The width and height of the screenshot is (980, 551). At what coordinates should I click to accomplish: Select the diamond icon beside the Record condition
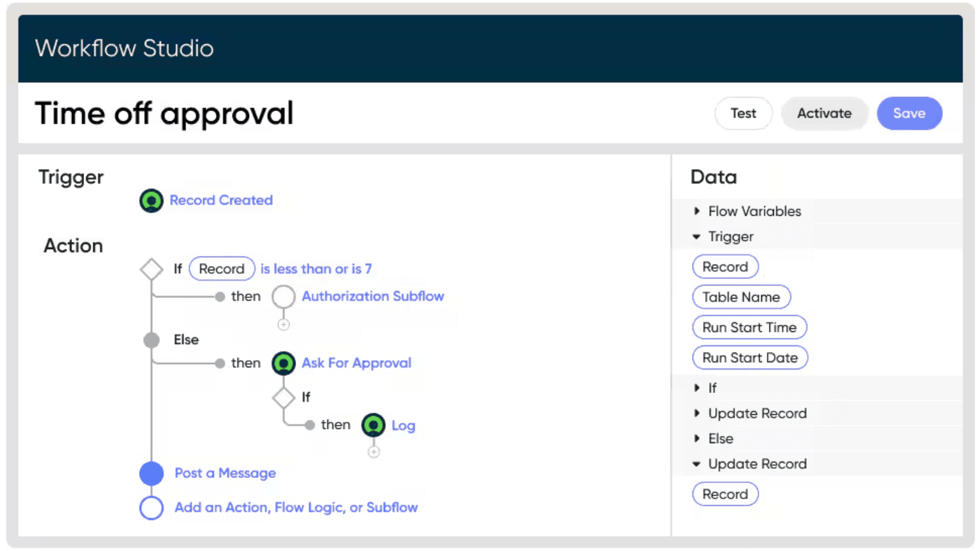coord(151,269)
